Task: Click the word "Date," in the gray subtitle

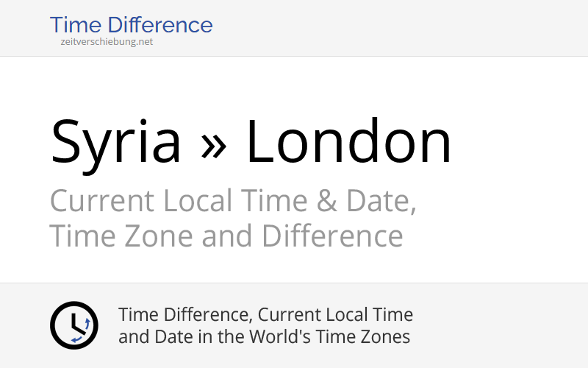Action: tap(381, 201)
